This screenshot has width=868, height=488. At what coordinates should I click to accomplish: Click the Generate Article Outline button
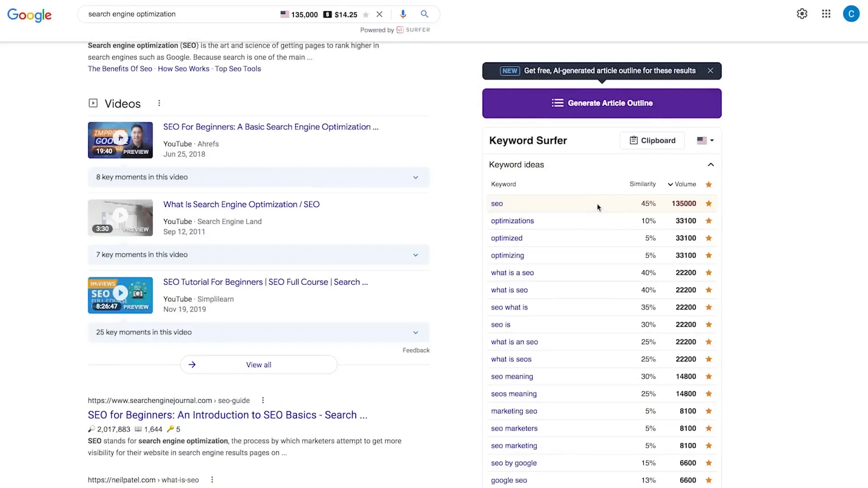click(x=602, y=103)
